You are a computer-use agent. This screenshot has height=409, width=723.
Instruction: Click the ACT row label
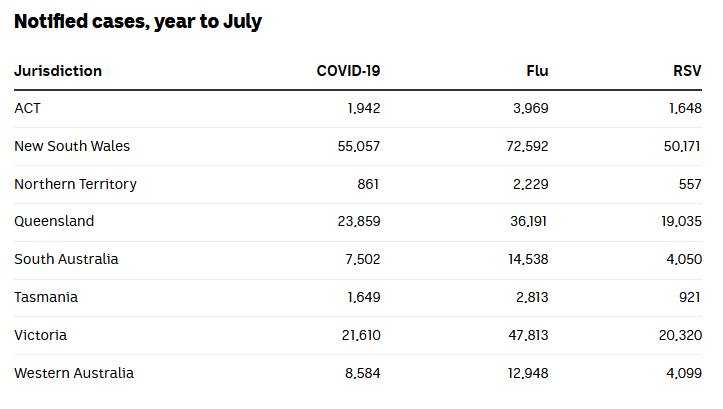pyautogui.click(x=28, y=108)
